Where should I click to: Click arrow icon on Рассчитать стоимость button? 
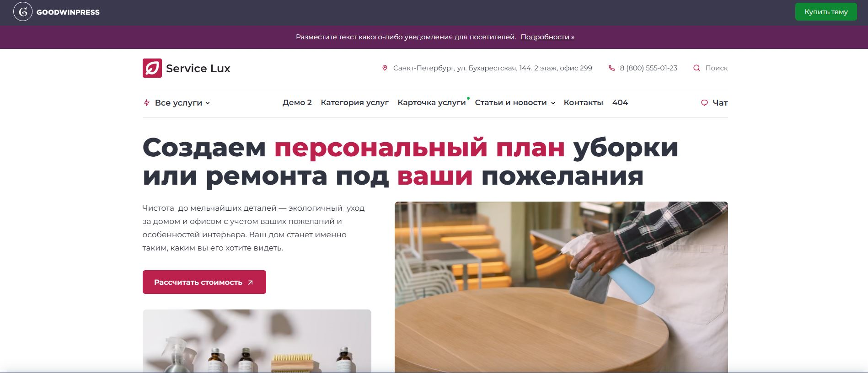[250, 282]
